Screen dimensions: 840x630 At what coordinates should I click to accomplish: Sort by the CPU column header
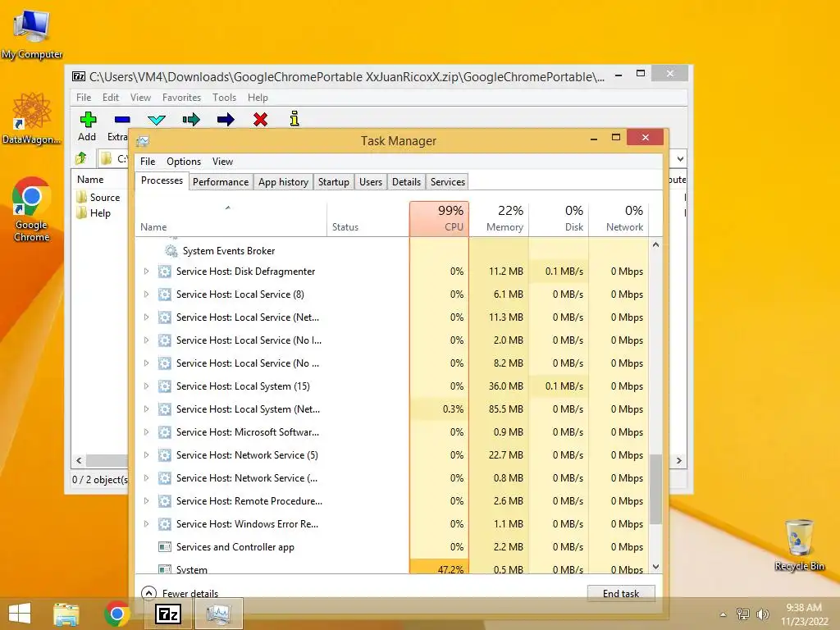[x=440, y=218]
